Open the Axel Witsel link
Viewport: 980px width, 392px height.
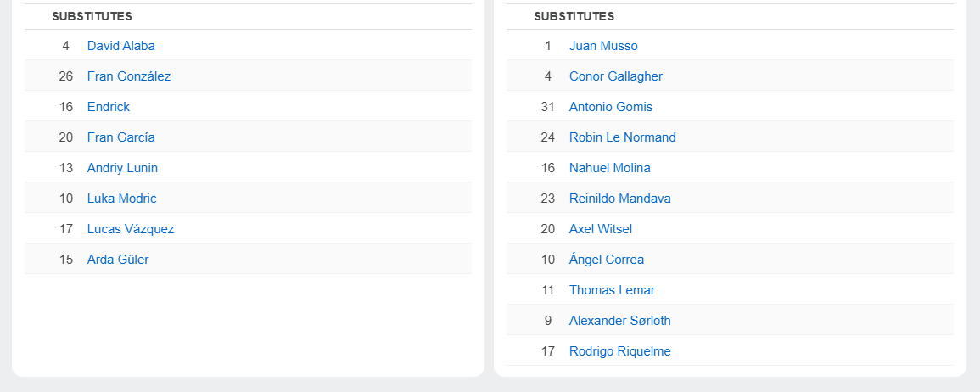pos(600,229)
